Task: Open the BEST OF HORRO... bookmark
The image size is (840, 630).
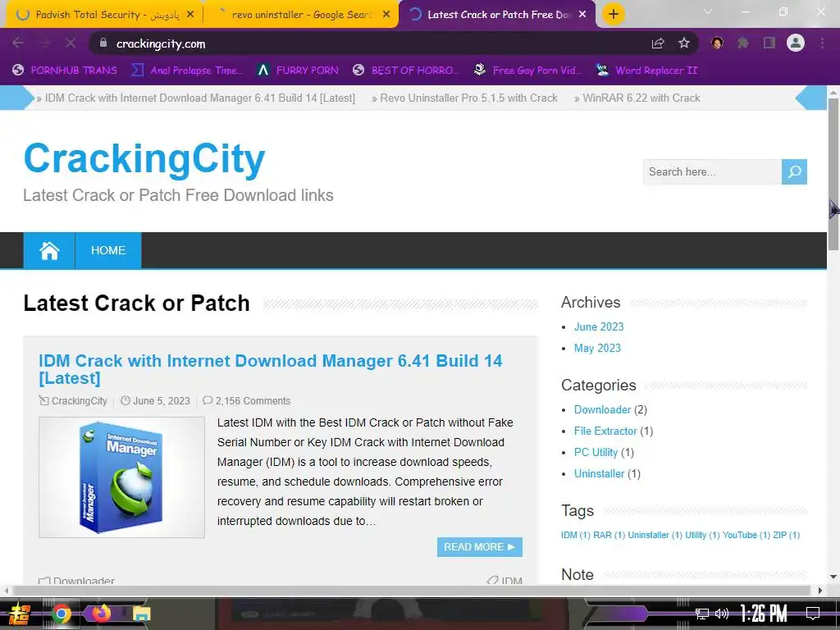Action: (x=406, y=71)
